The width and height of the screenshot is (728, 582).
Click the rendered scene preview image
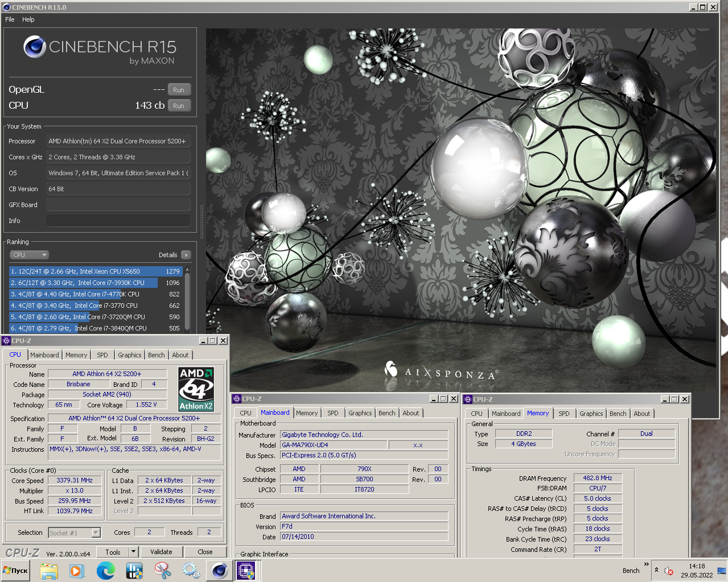461,209
